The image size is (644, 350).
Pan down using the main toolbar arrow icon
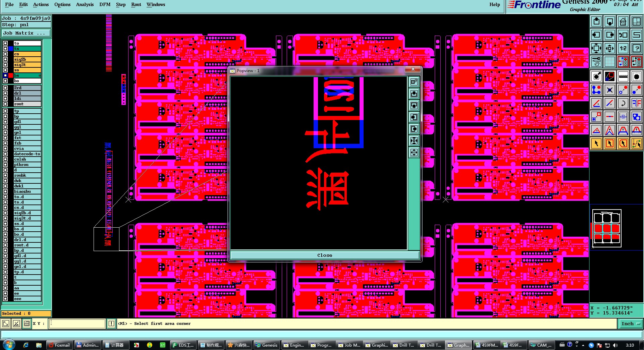coord(609,22)
